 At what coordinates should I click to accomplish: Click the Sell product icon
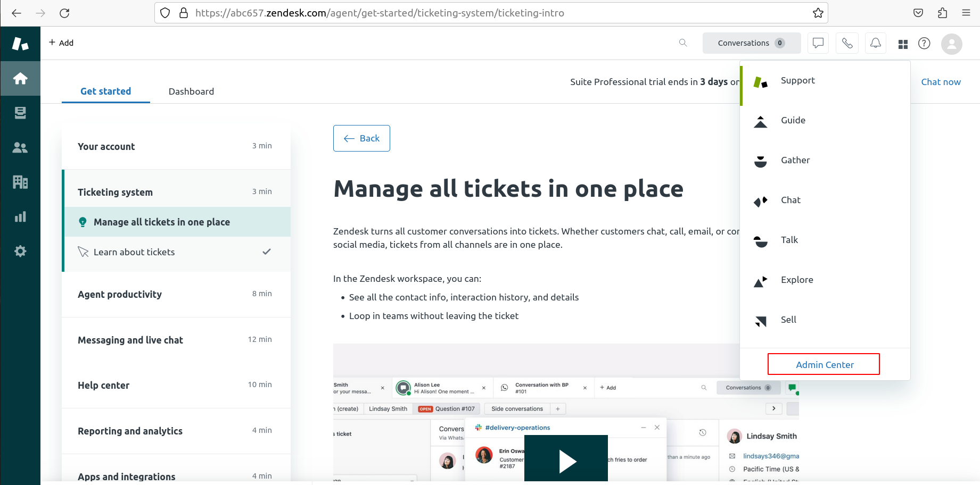tap(761, 321)
